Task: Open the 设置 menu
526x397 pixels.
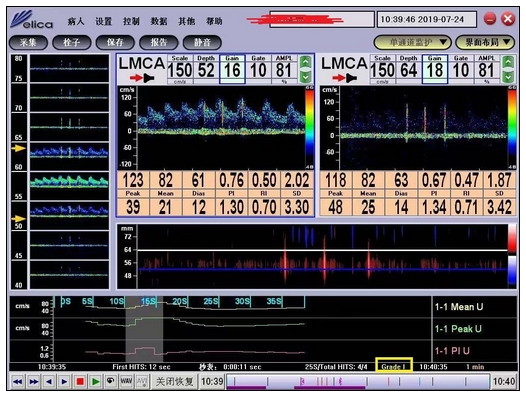Action: (x=103, y=21)
